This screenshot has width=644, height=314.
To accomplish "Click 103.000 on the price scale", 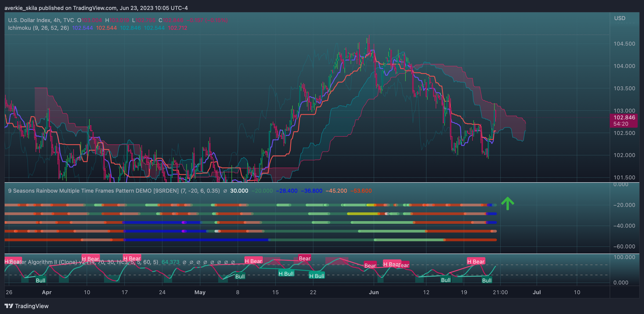I will pos(624,111).
